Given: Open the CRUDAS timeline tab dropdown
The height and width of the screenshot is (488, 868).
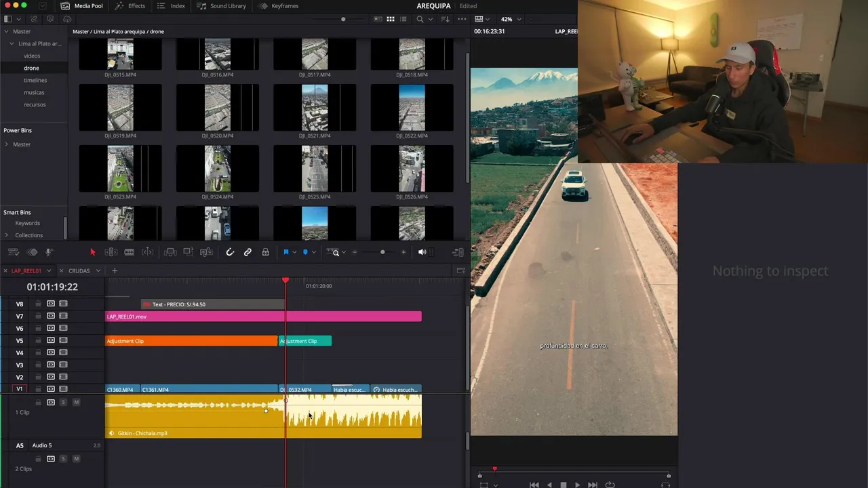Looking at the screenshot, I should [98, 271].
